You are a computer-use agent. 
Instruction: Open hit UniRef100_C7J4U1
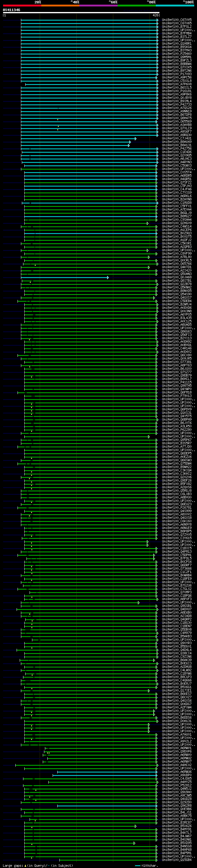pos(177,139)
